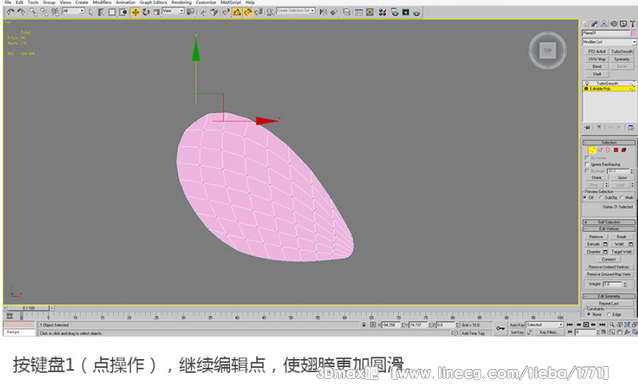The width and height of the screenshot is (638, 390).
Task: Click the ViewCube TOP face
Action: (x=548, y=50)
